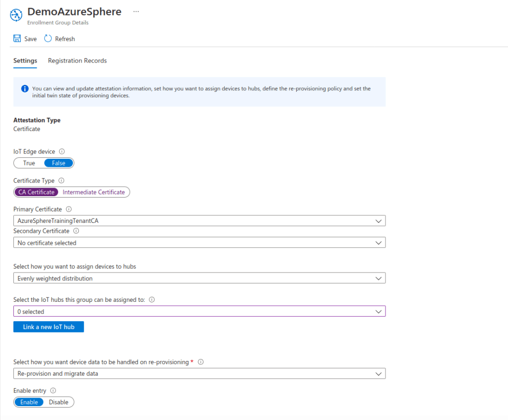This screenshot has width=508, height=420.
Task: Choose Disable for Enable entry
Action: tap(59, 402)
